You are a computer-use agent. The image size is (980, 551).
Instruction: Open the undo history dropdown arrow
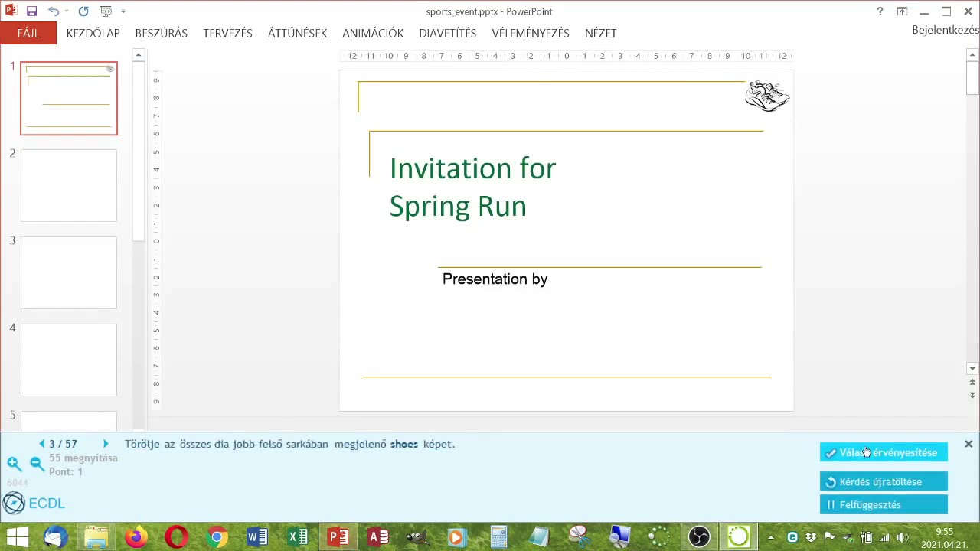coord(67,11)
